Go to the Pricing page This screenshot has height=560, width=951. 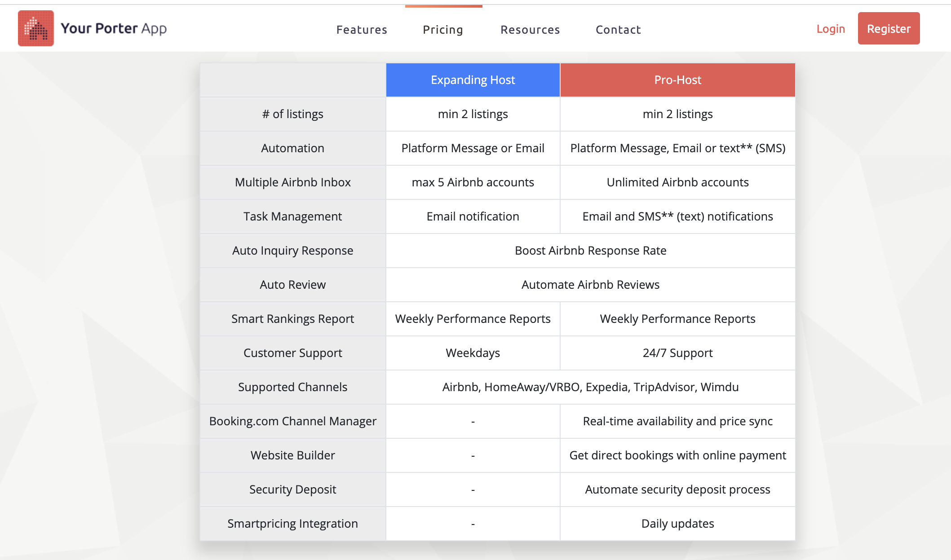coord(443,30)
